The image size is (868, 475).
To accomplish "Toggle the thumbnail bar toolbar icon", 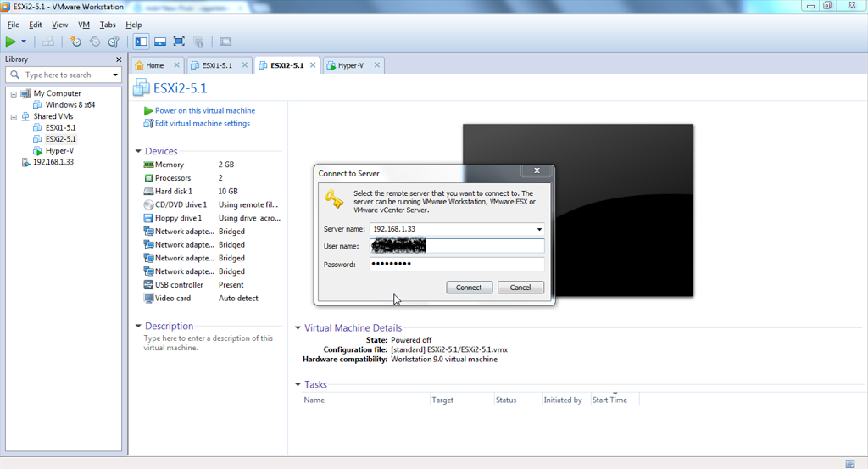I will coord(160,42).
